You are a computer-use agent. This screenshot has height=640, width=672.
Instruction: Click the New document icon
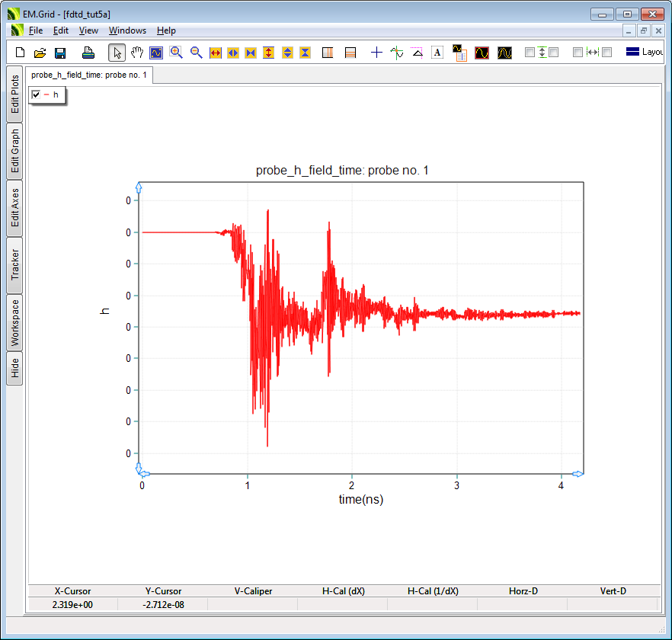coord(21,53)
